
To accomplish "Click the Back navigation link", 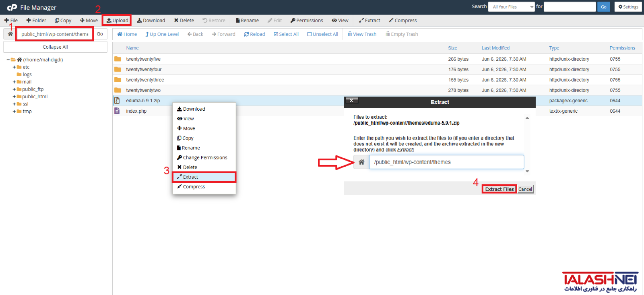I will pos(195,34).
